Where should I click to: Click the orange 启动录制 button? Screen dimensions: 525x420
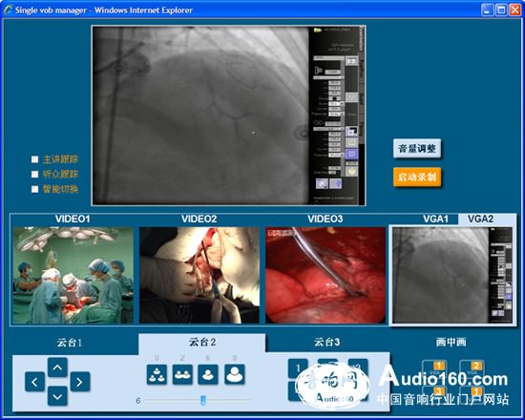pyautogui.click(x=417, y=177)
